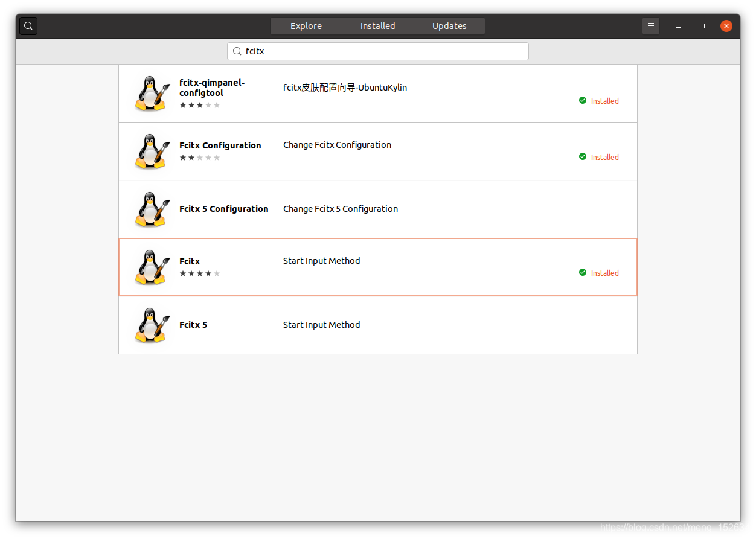Viewport: 756px width, 539px height.
Task: Click the star rating of fcitx-qimpanel-configtool
Action: tap(200, 105)
